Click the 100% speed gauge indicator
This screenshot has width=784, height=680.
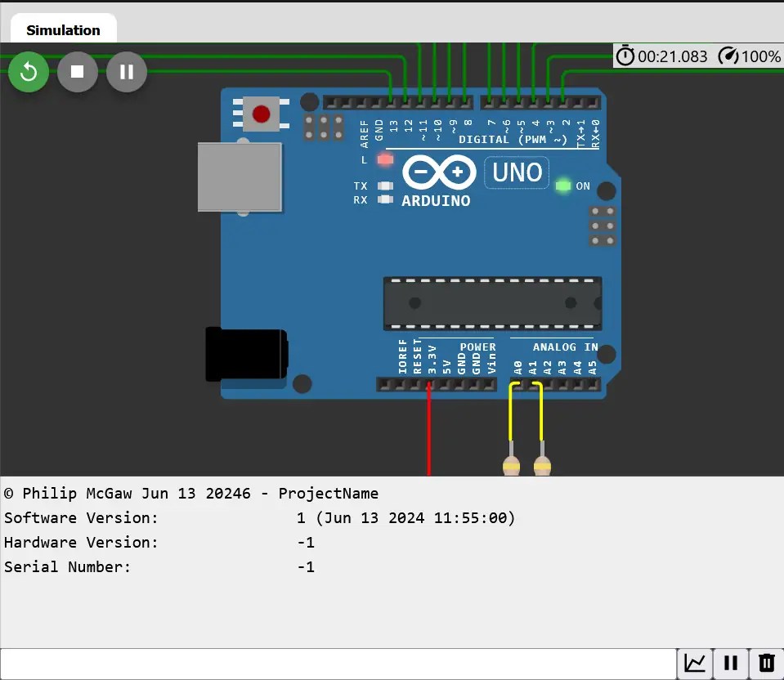[x=750, y=56]
